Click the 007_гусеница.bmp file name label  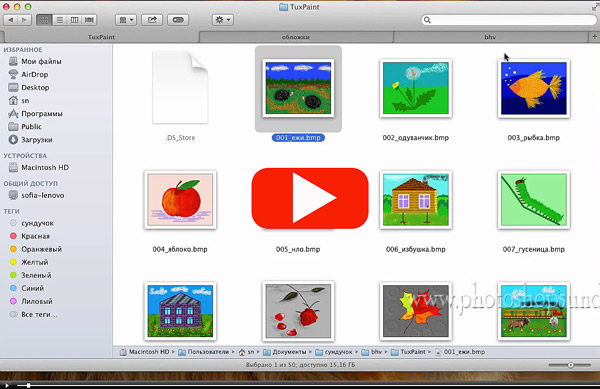pos(533,249)
